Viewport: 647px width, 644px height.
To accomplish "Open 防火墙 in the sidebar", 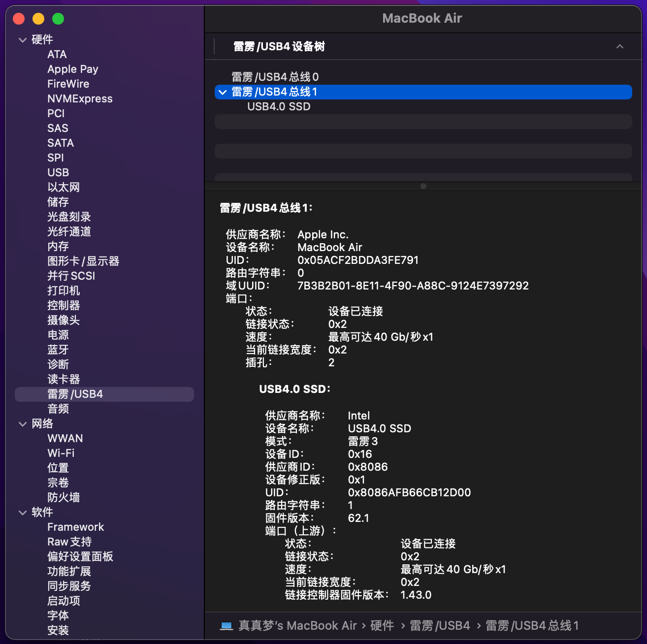I will [64, 498].
